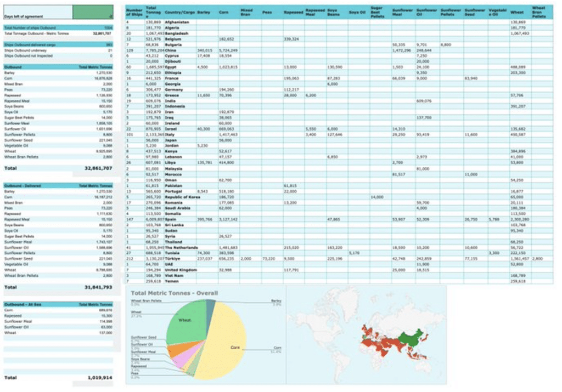Click the United Kingdom country cell
The height and width of the screenshot is (392, 562).
pos(181,270)
